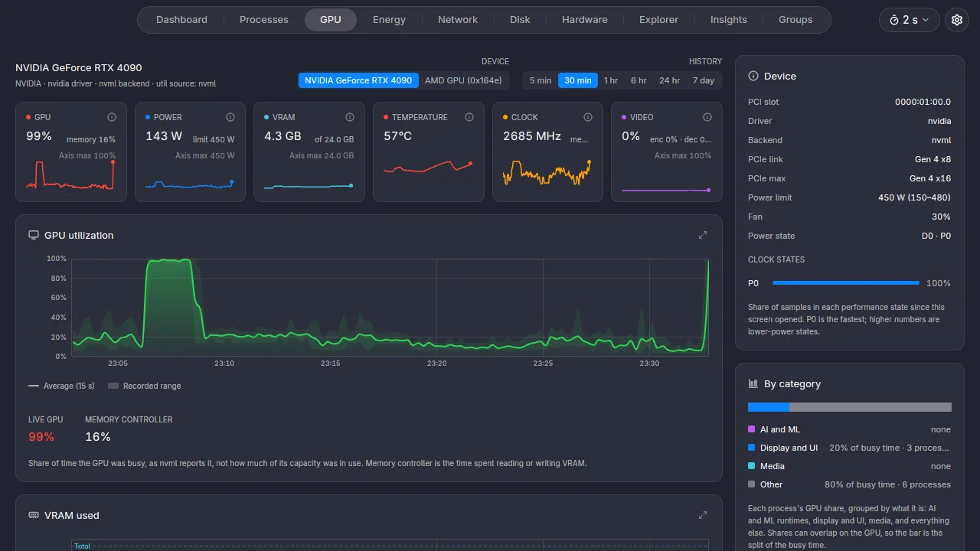
Task: Click the info icon on POWER card
Action: pyautogui.click(x=230, y=117)
